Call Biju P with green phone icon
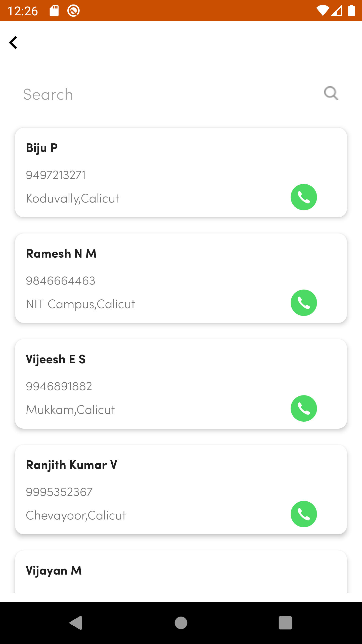Screen dimensions: 362x644 click(x=304, y=197)
